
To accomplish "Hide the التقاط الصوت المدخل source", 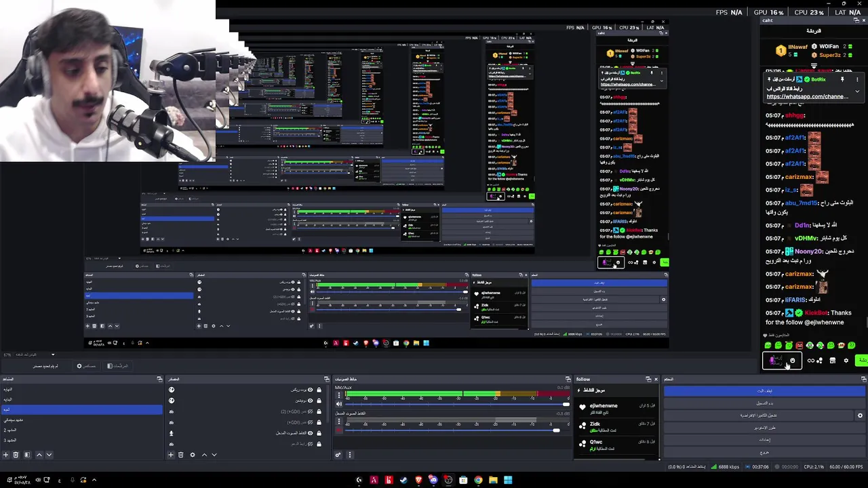I will [311, 433].
